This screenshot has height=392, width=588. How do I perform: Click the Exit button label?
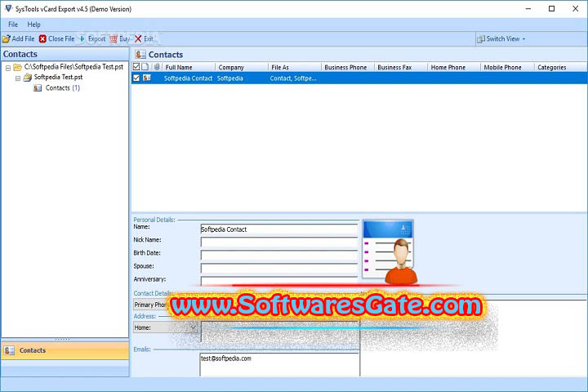click(149, 38)
